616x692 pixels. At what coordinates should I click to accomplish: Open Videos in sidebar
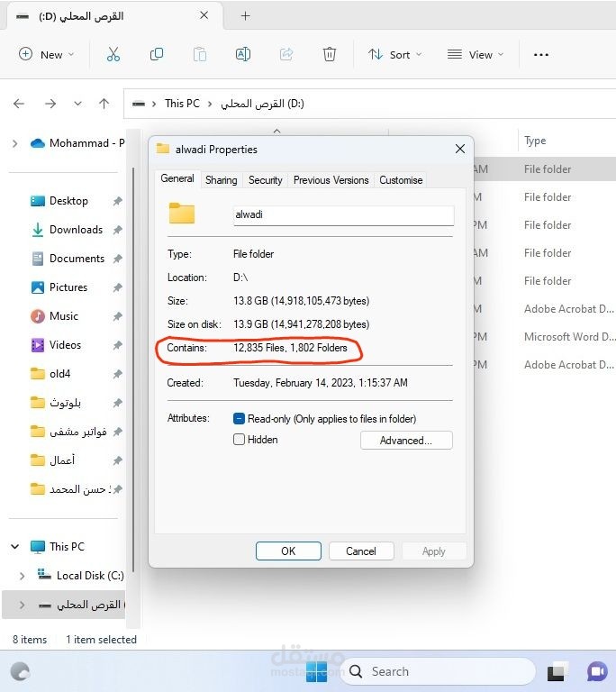tap(65, 345)
